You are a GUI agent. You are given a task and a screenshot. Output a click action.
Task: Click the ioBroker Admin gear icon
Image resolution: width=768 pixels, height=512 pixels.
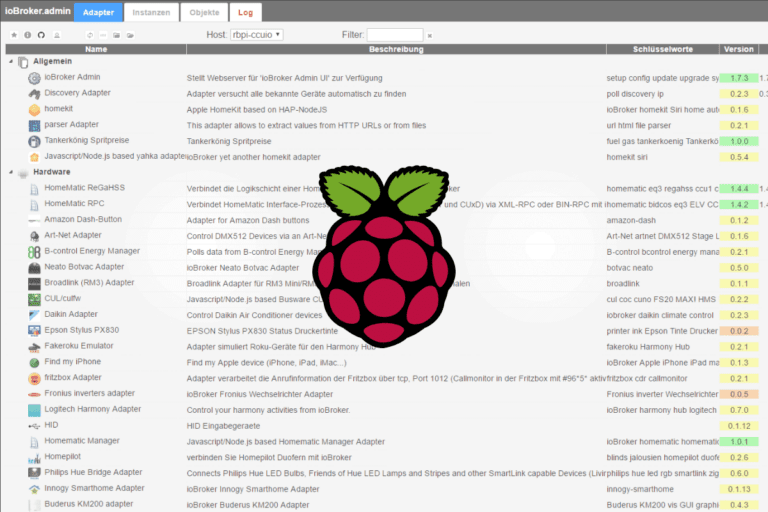tap(34, 78)
